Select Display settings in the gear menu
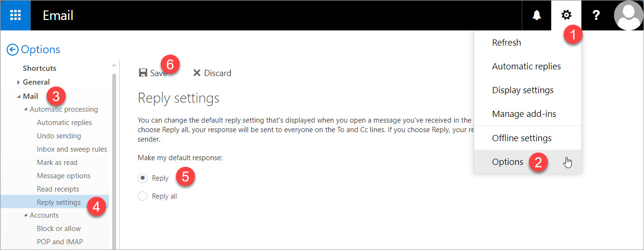 point(523,90)
